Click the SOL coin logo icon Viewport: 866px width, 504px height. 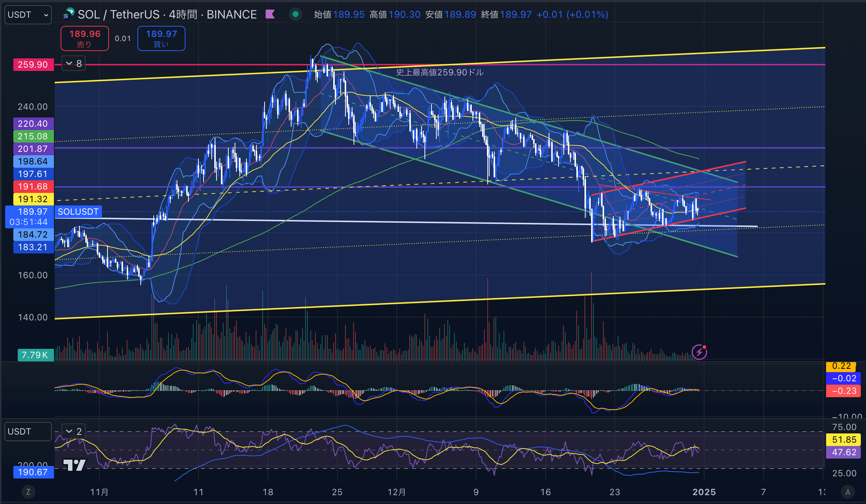click(x=69, y=14)
